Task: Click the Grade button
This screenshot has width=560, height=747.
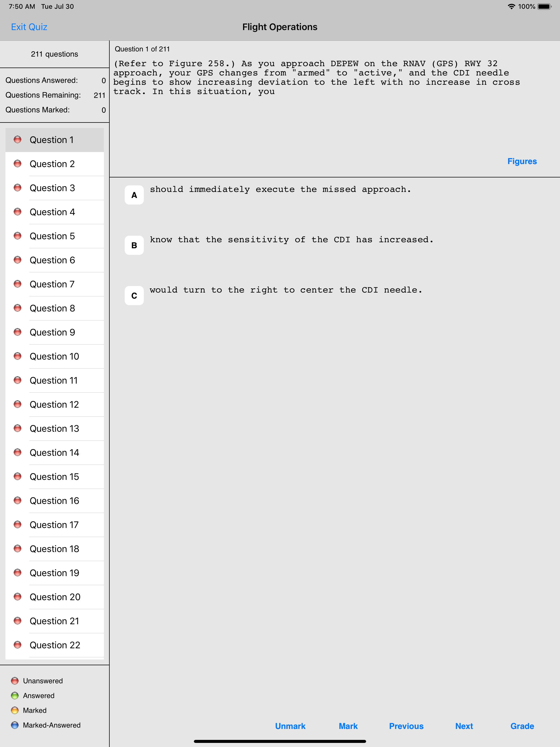Action: coord(522,726)
